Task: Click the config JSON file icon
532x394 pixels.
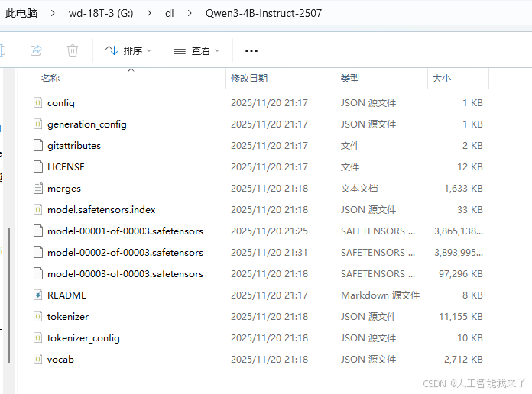Action: (x=38, y=102)
